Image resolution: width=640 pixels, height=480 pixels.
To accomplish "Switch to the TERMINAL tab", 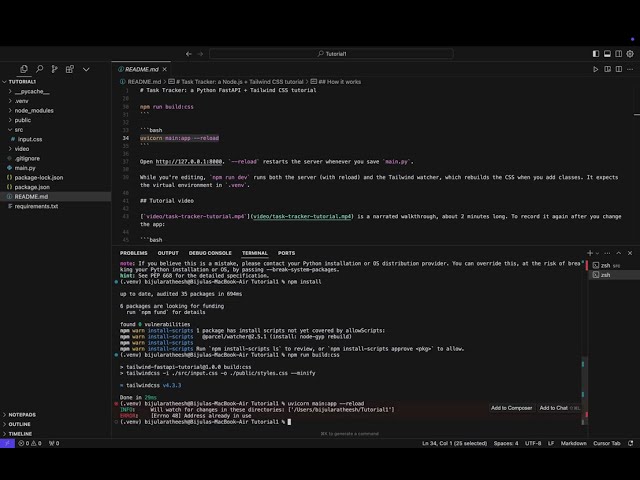I will [x=255, y=253].
